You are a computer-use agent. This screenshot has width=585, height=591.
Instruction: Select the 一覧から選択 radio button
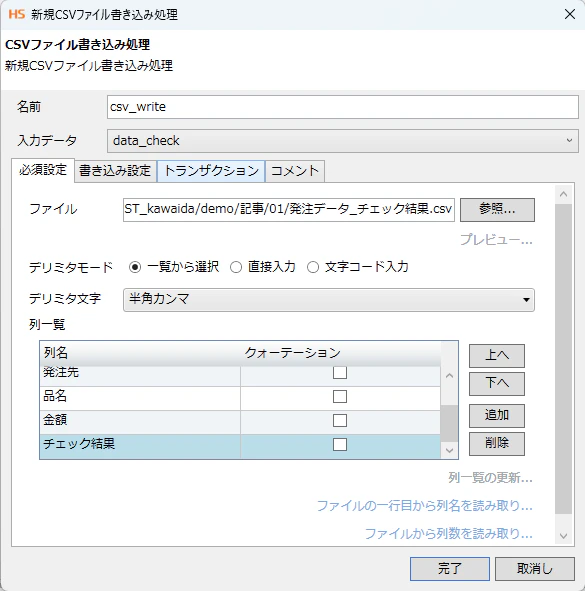click(x=135, y=267)
